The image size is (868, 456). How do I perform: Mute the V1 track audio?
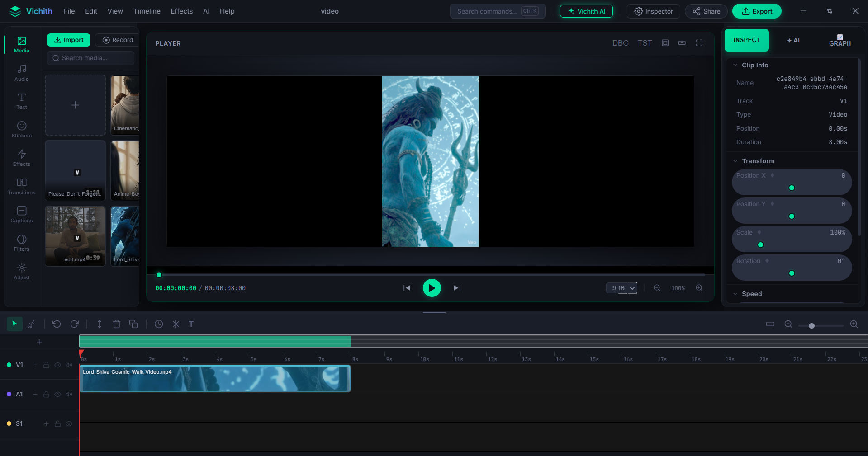(x=69, y=365)
